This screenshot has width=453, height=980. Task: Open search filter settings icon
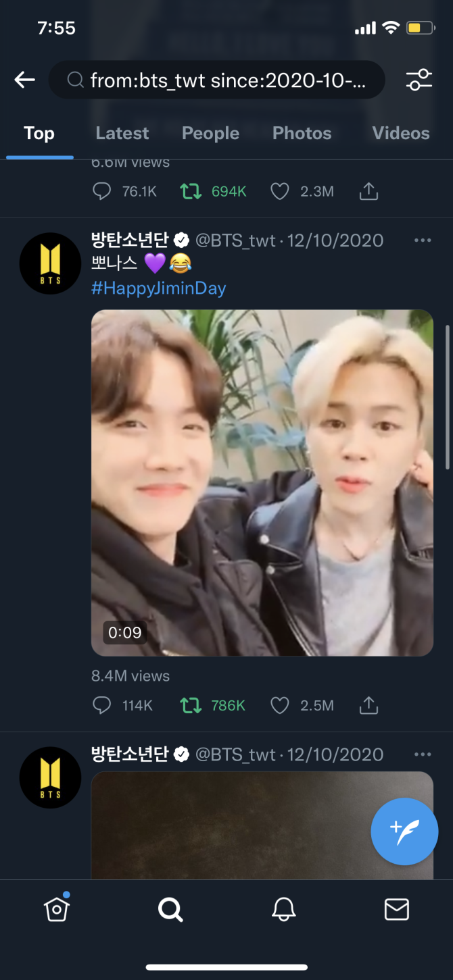(419, 80)
